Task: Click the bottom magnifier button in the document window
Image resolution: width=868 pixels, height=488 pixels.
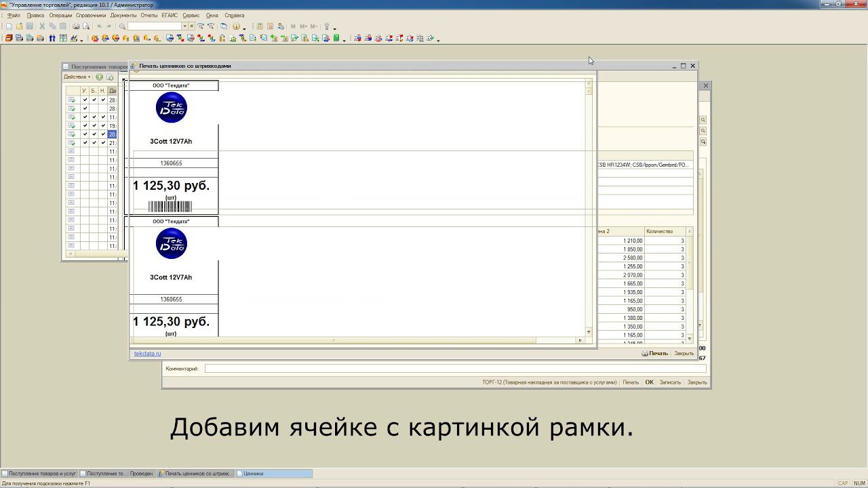Action: (703, 142)
